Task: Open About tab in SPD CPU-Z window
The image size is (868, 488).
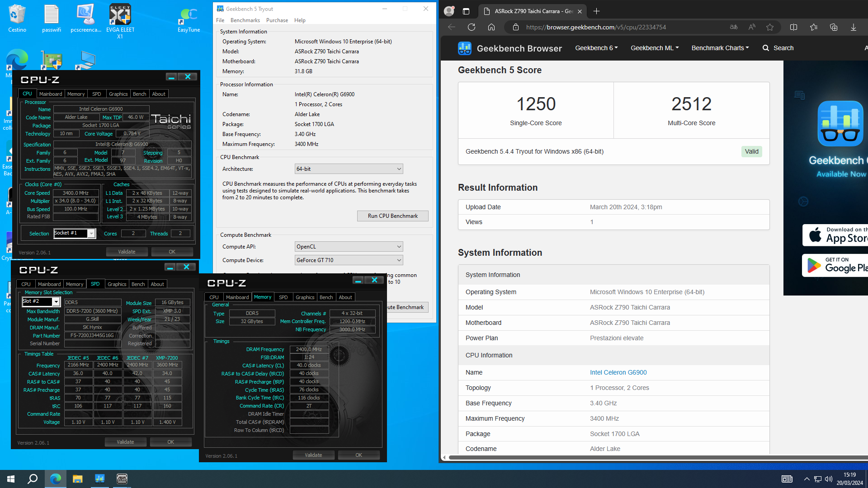Action: coord(157,284)
